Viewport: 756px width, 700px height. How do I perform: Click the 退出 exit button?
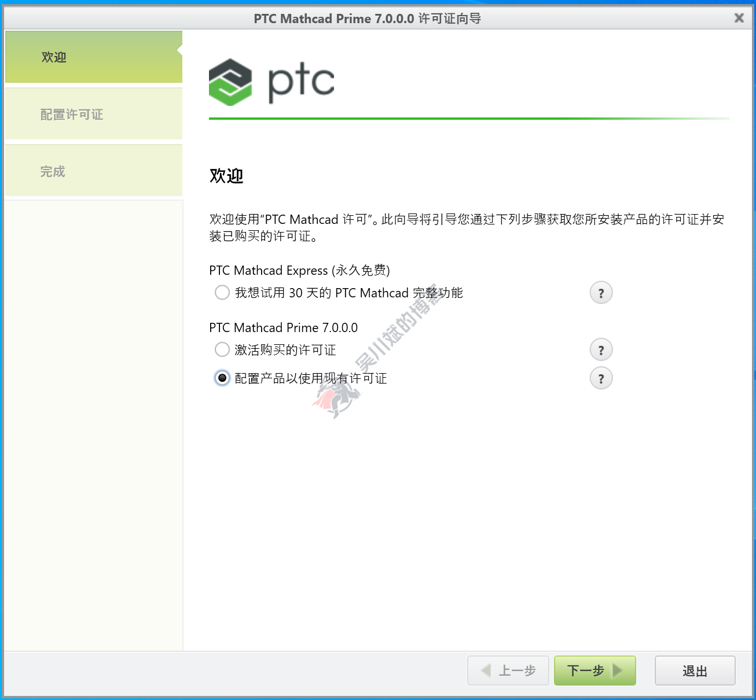tap(695, 670)
